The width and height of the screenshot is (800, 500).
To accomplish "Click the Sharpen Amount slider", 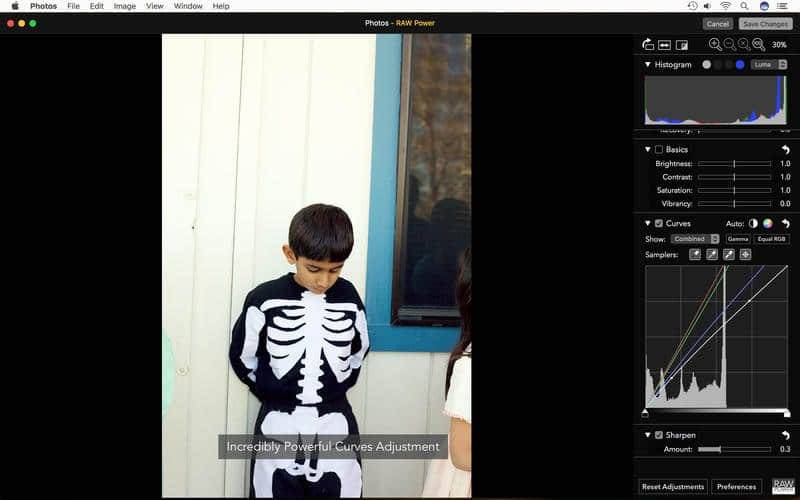I will (734, 449).
